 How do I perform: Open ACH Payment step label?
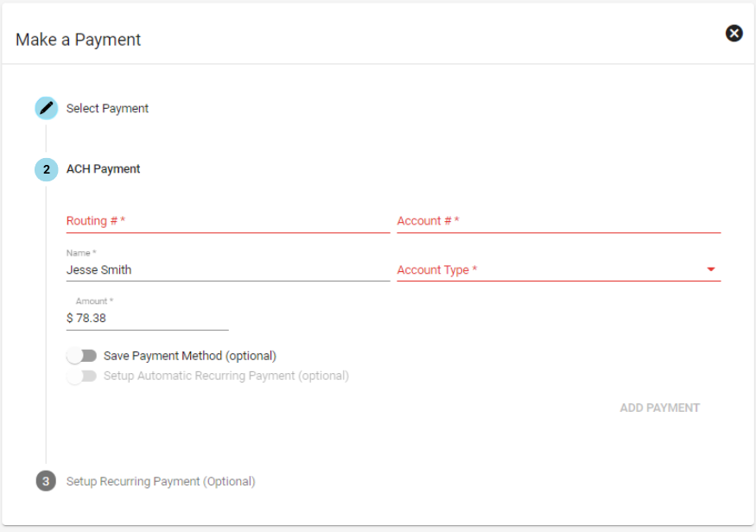pyautogui.click(x=103, y=169)
